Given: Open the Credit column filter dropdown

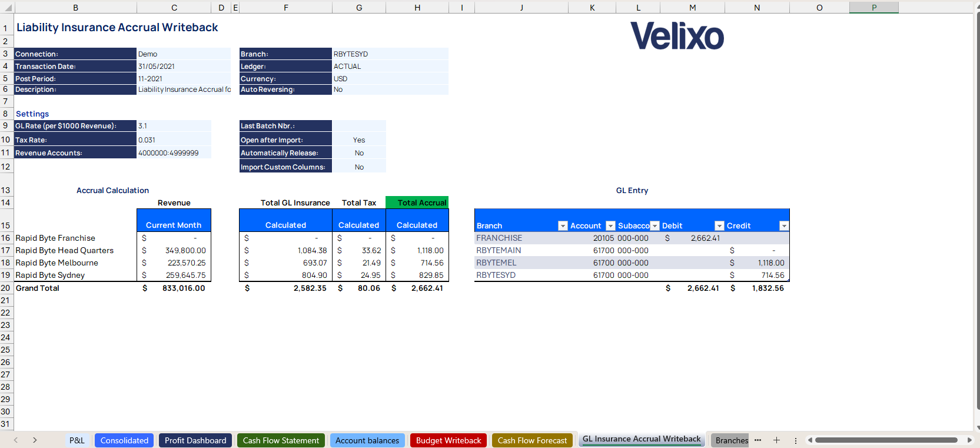Looking at the screenshot, I should tap(784, 225).
